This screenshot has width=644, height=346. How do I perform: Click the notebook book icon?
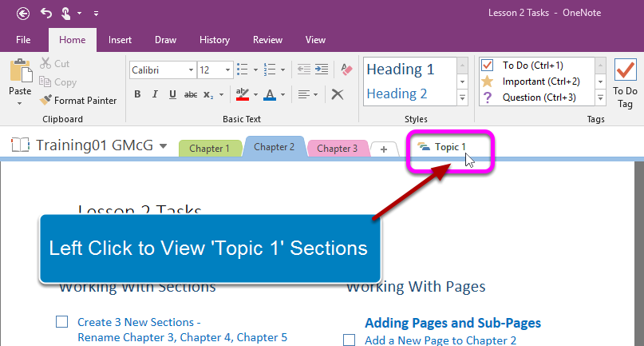click(20, 145)
